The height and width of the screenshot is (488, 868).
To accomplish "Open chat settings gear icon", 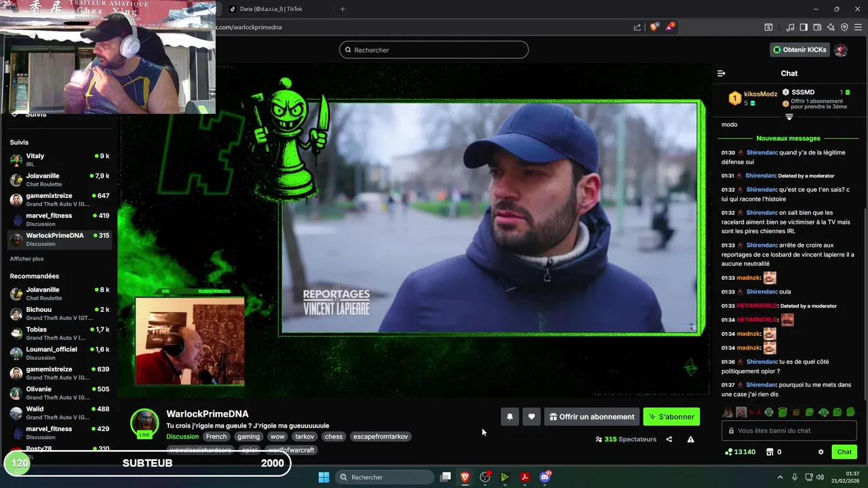I will (x=821, y=452).
